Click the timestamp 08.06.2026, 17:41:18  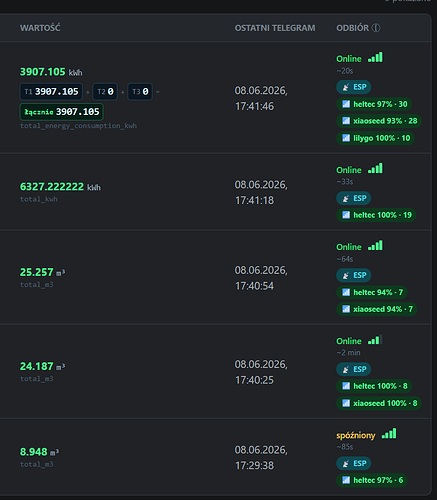click(x=261, y=192)
